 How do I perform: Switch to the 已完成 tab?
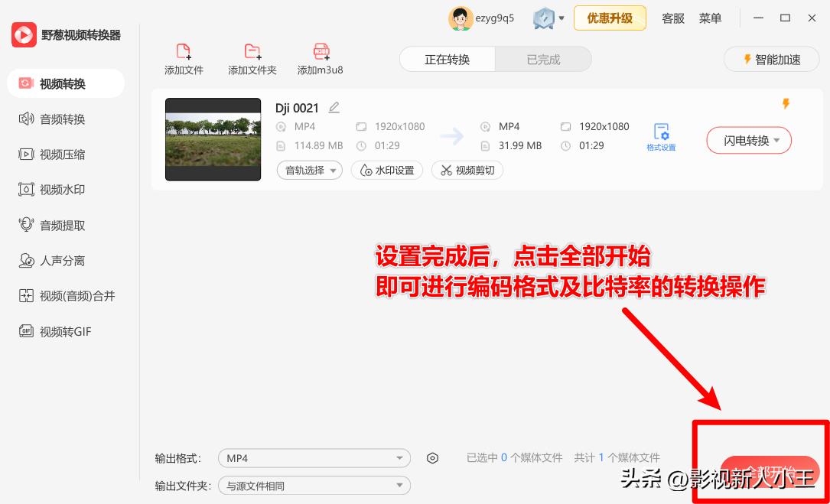tap(543, 60)
